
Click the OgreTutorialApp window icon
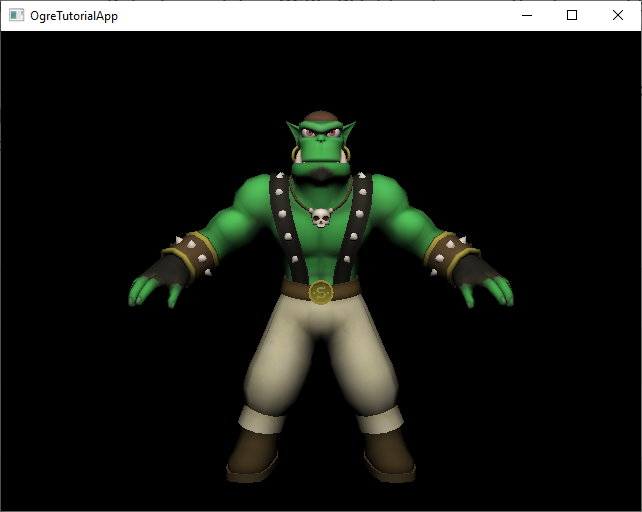(16, 16)
